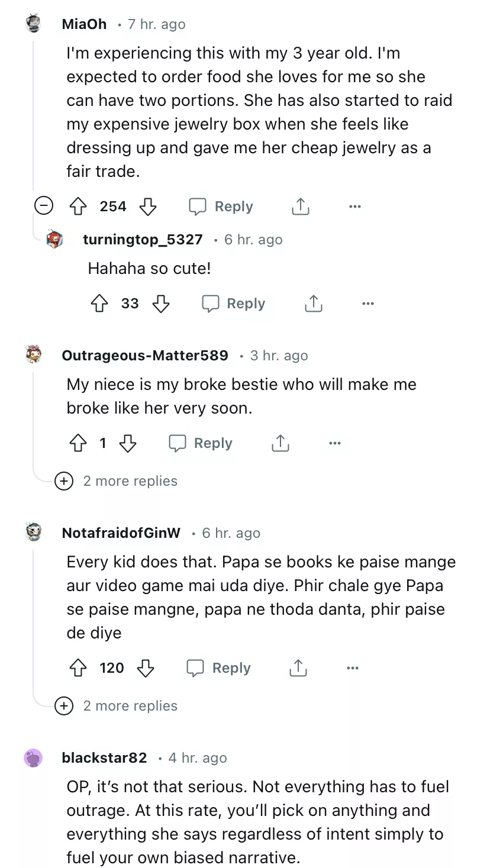Screen dimensions: 490x868
Task: Share the 'Hahaha so cute!' reply
Action: pos(313,304)
